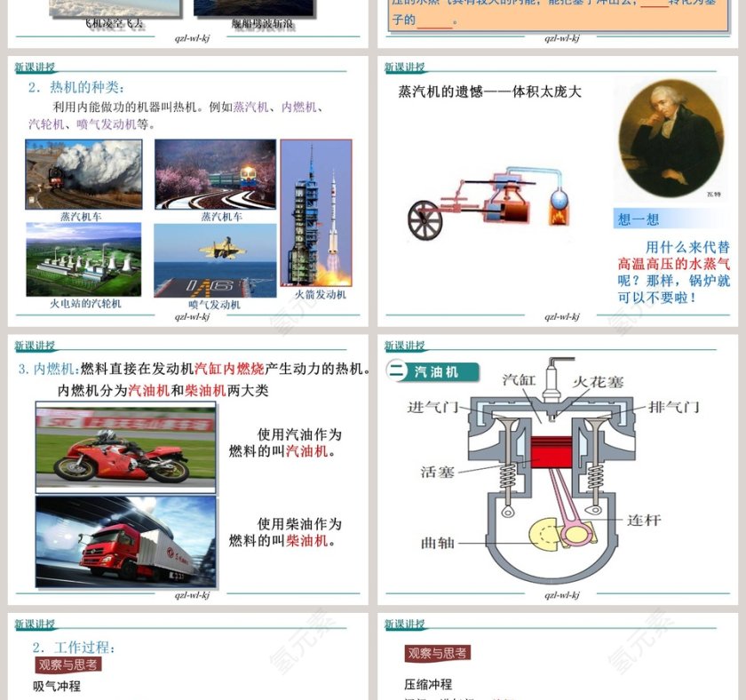The height and width of the screenshot is (700, 746).
Task: Select the jet fighter on carrier image
Action: [215, 259]
